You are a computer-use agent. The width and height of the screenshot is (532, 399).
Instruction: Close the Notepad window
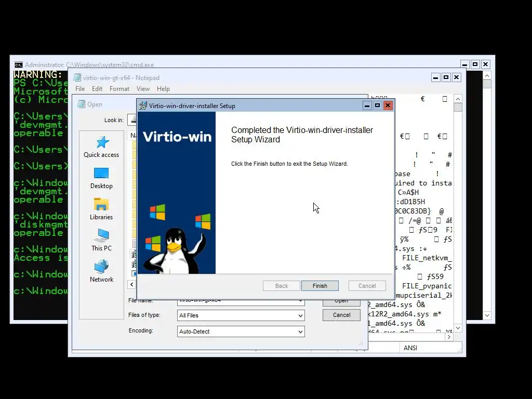point(456,77)
